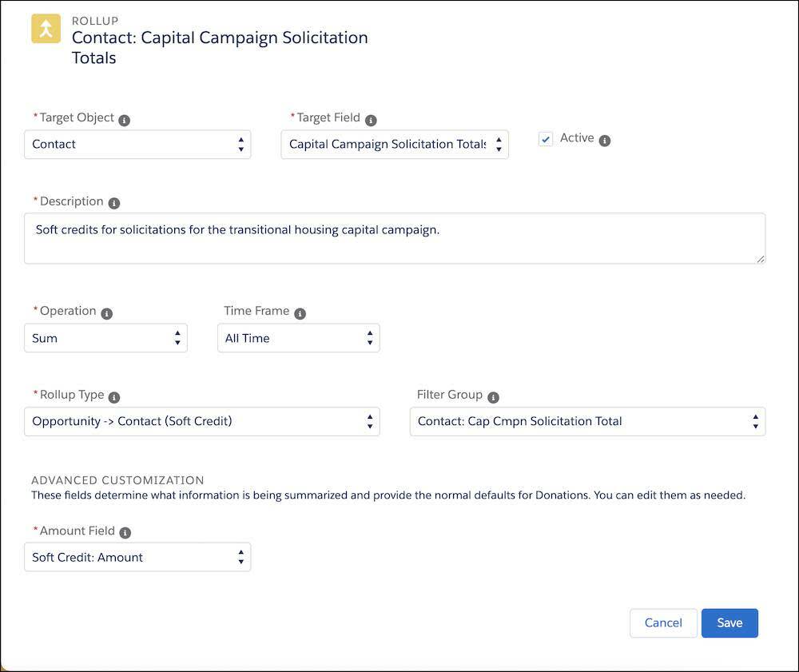799x672 pixels.
Task: Show info tooltip for Filter Group
Action: click(493, 397)
